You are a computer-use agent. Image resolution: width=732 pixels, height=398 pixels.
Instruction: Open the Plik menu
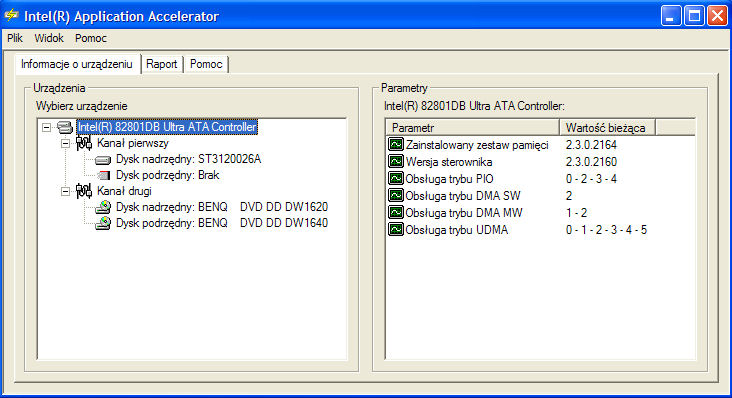point(14,38)
